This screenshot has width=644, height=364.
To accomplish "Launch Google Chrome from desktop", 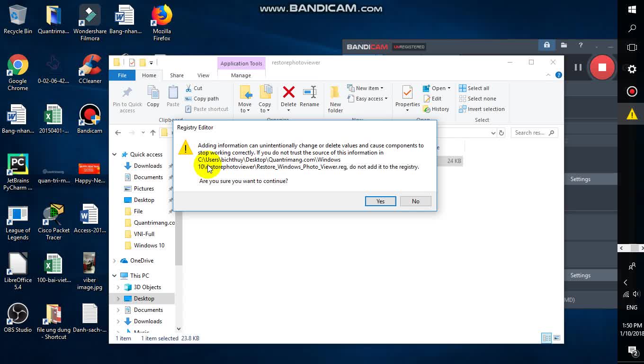I will (x=18, y=73).
